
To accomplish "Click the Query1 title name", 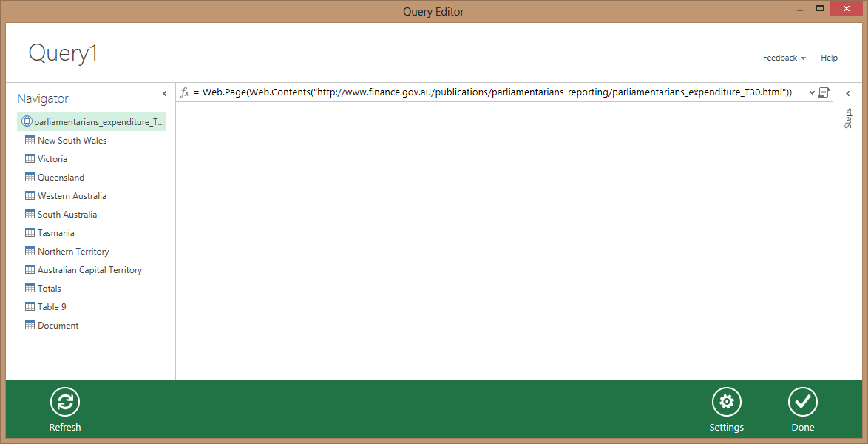I will coord(63,53).
